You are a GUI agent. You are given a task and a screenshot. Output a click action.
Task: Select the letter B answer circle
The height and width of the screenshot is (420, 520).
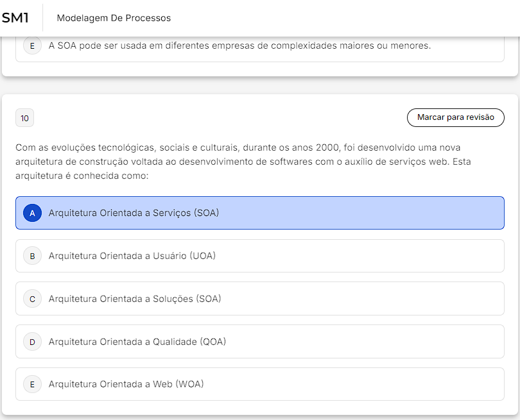click(x=32, y=256)
